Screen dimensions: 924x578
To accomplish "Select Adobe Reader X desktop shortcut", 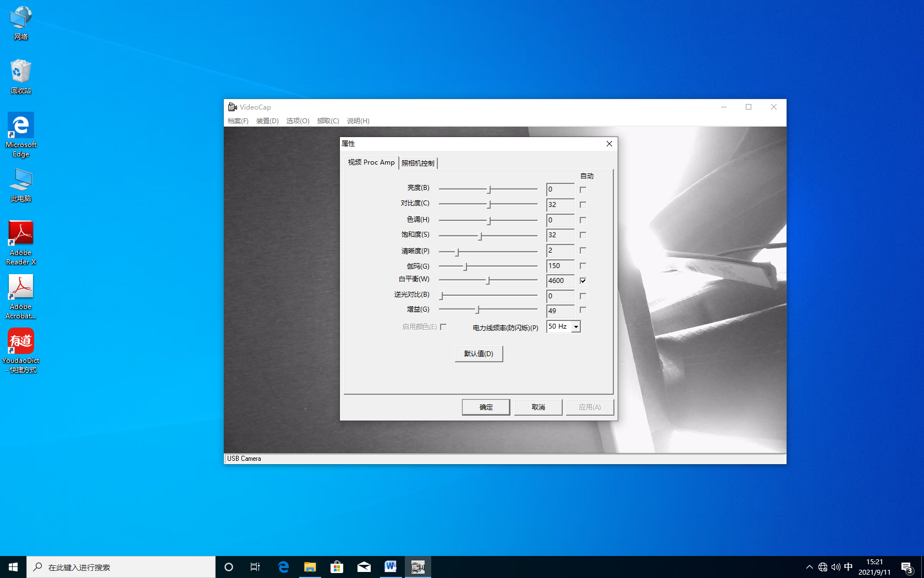I will point(21,243).
